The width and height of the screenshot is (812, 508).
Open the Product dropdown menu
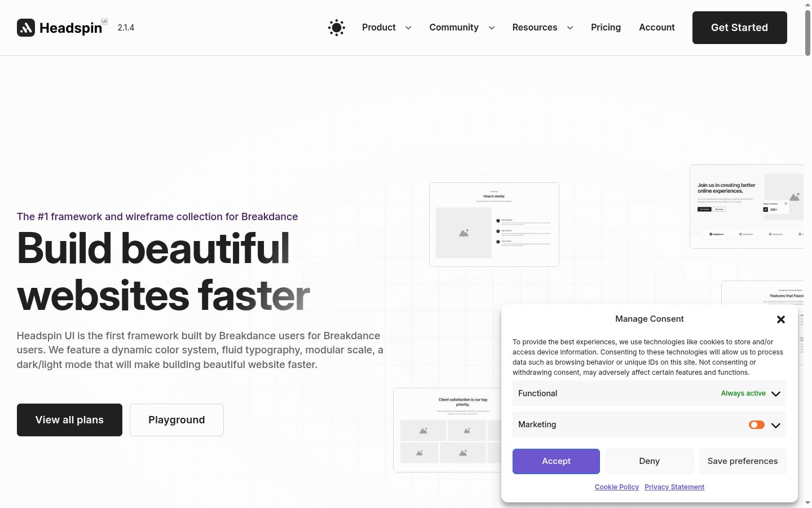(387, 28)
